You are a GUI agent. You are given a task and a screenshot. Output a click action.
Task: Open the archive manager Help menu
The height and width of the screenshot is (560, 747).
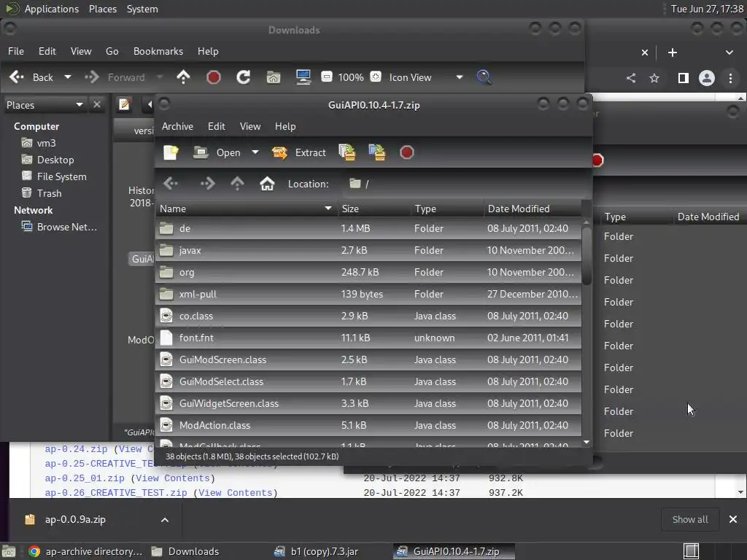pos(285,126)
